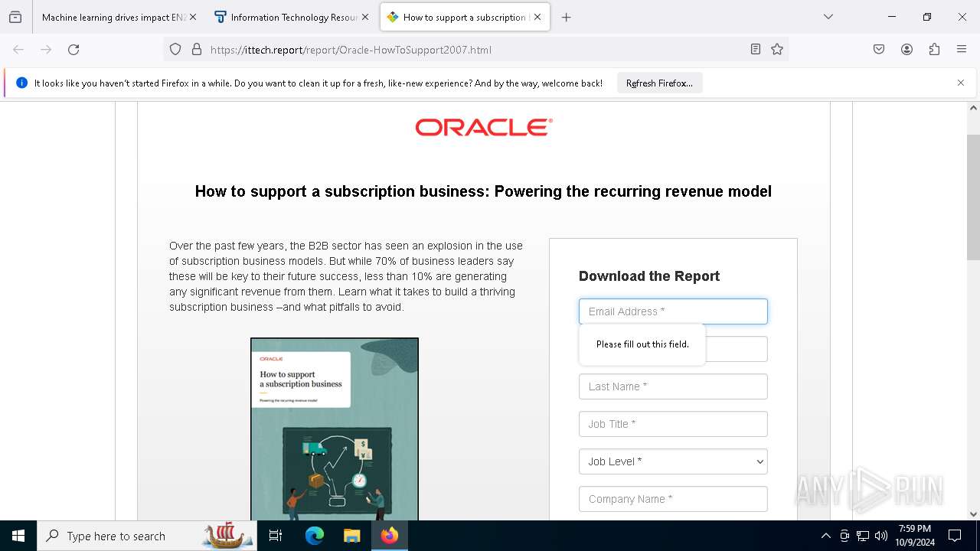
Task: Close the How to support a subscription tab
Action: pyautogui.click(x=537, y=17)
